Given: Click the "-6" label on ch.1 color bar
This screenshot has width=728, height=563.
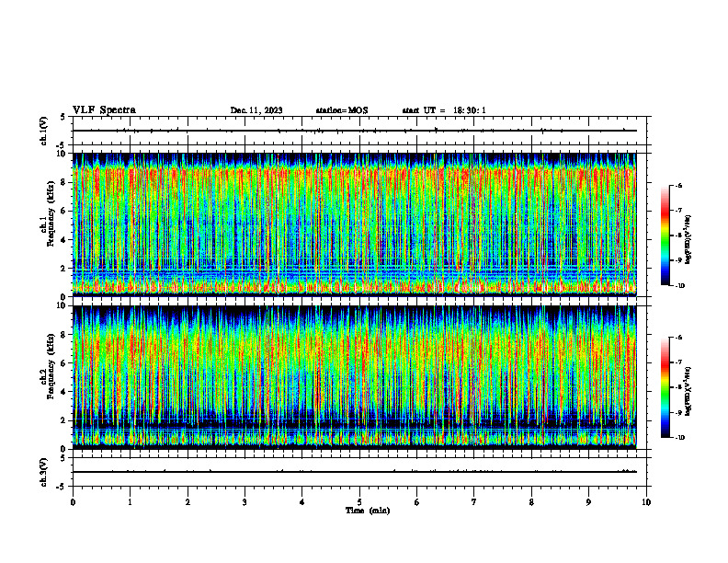Looking at the screenshot, I should coord(678,186).
